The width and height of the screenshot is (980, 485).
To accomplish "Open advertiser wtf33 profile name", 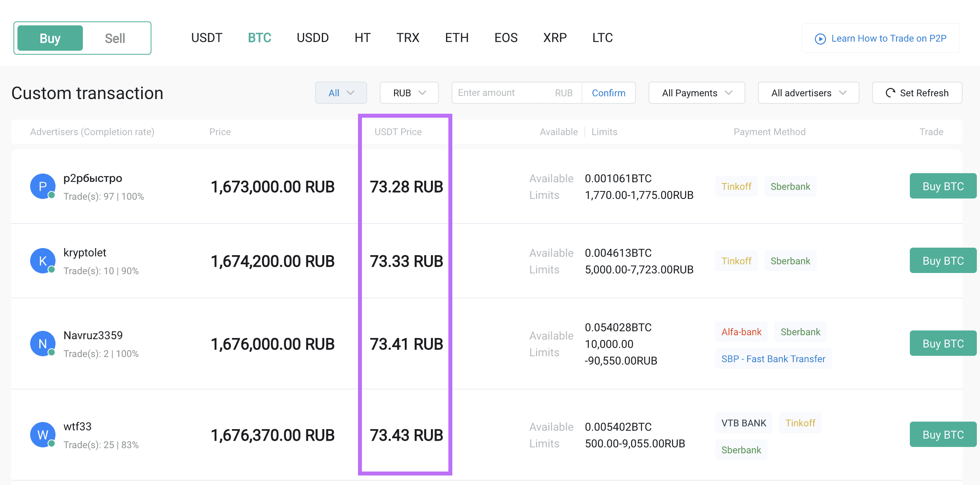I will tap(77, 427).
